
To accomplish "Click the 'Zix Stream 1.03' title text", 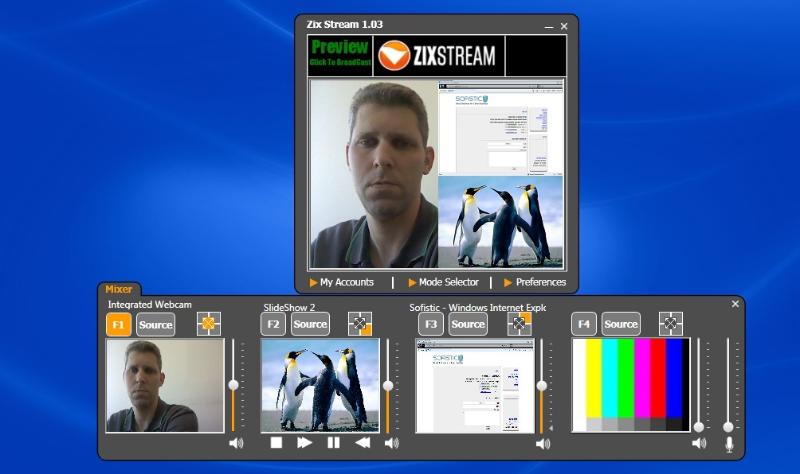I will (x=344, y=24).
